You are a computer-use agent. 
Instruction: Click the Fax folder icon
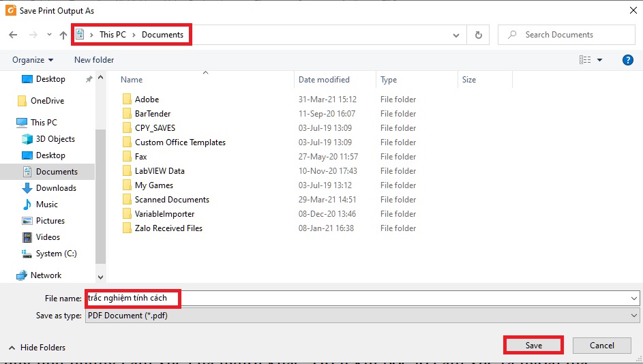click(x=127, y=157)
